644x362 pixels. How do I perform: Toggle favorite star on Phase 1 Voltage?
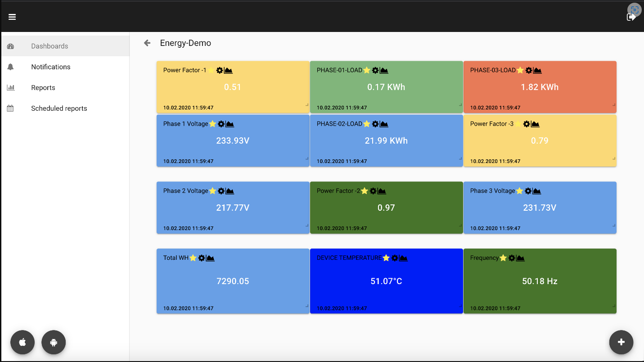[x=212, y=124]
